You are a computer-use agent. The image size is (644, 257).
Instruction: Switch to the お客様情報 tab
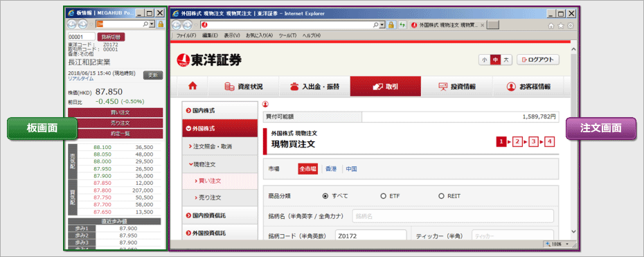click(x=528, y=86)
